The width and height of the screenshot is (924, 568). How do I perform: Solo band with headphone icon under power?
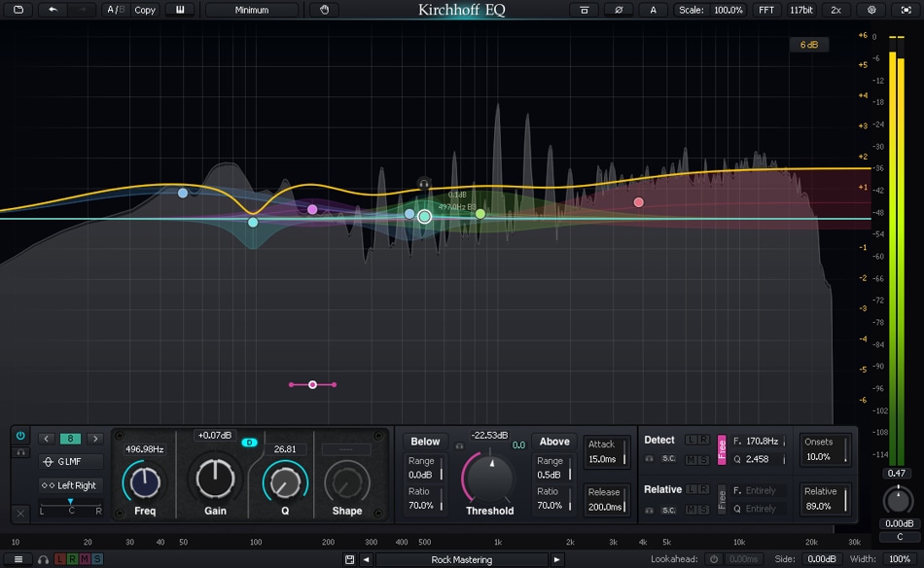coord(20,452)
